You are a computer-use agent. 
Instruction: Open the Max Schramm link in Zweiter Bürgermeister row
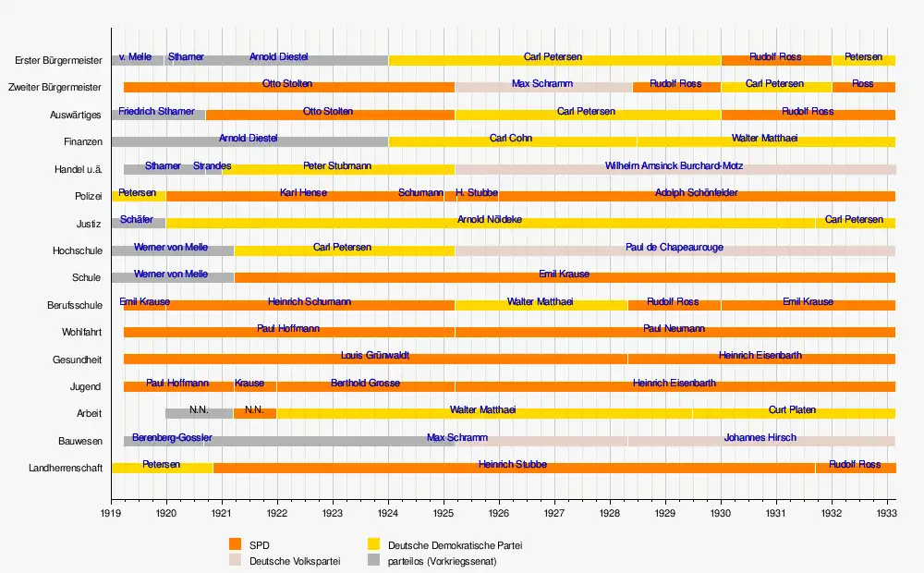tap(542, 84)
